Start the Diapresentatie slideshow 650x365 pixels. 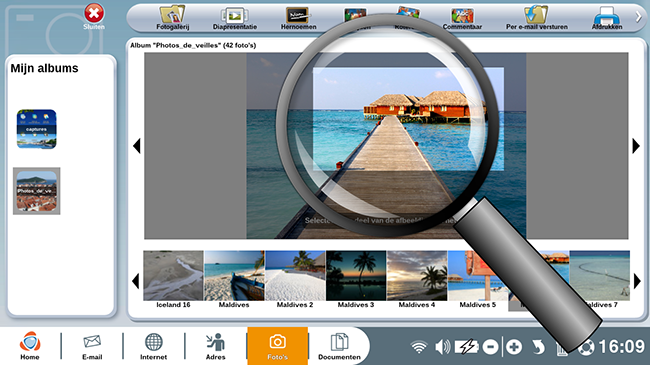pyautogui.click(x=235, y=18)
